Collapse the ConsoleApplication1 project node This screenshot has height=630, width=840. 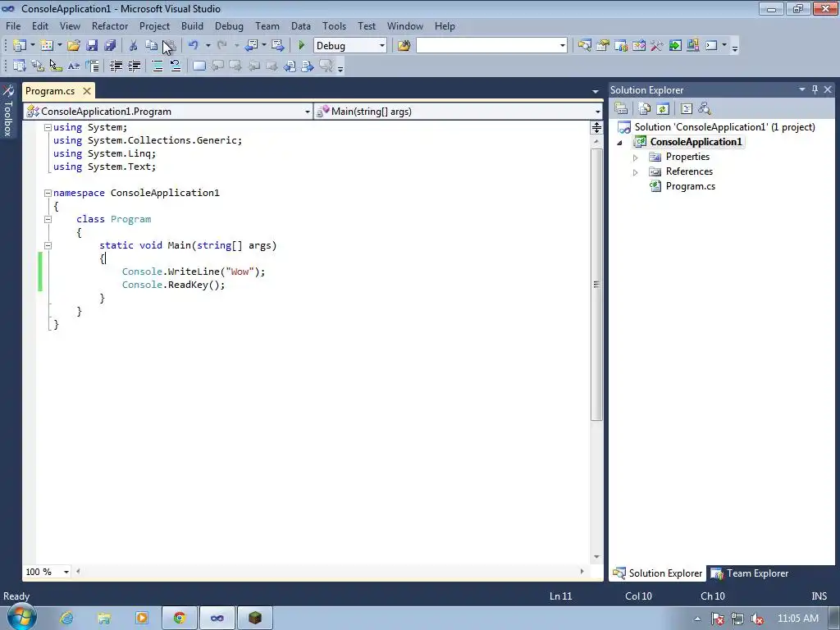point(620,143)
